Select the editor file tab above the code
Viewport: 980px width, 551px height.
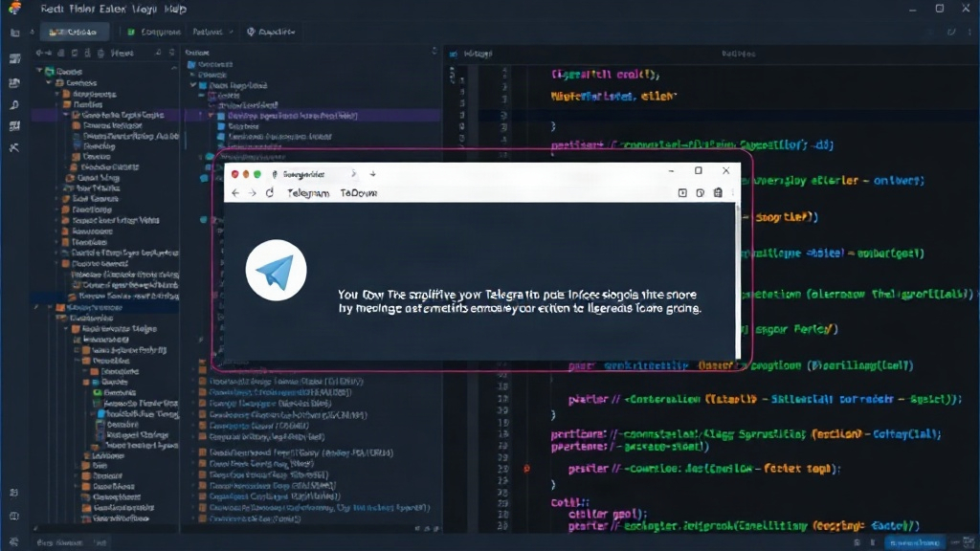coord(473,54)
